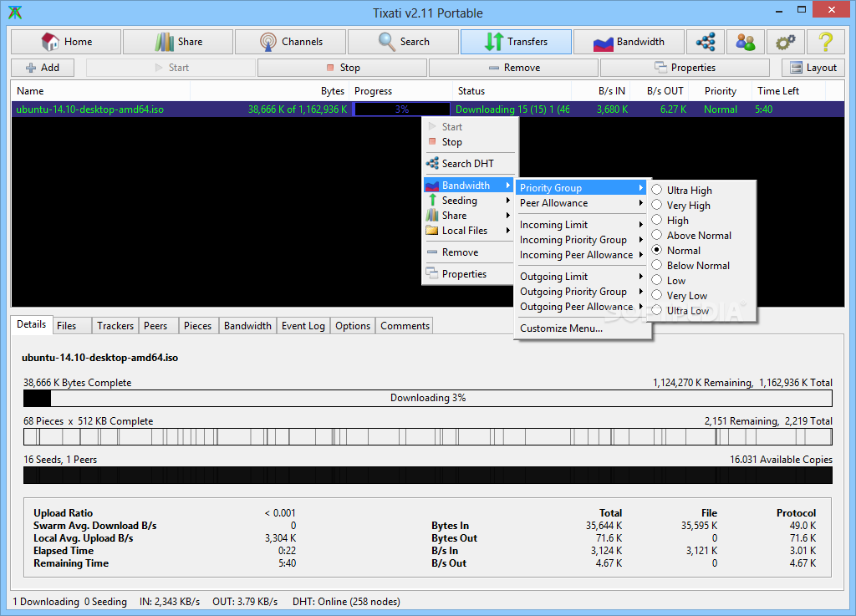Expand Local Files submenu in context menu
The image size is (856, 616).
(x=469, y=231)
